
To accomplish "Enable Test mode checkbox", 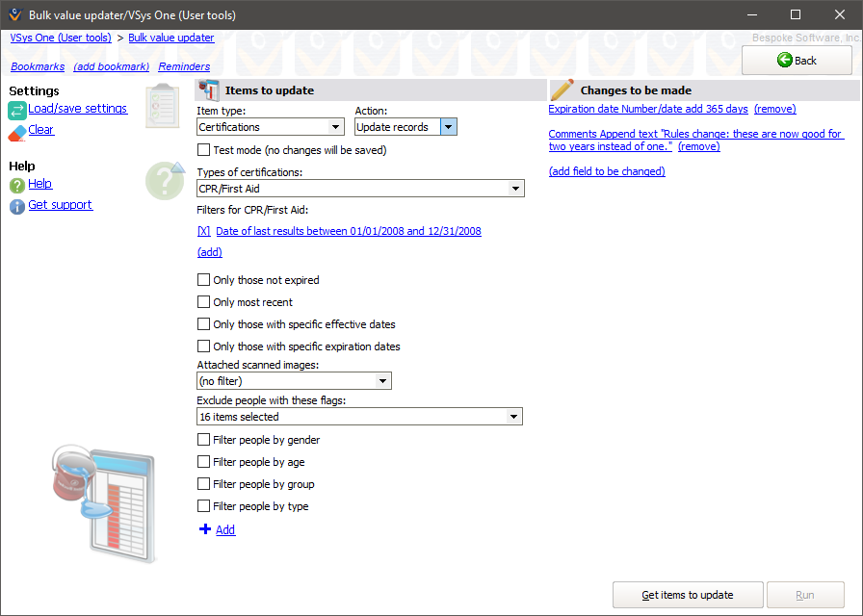I will [203, 150].
